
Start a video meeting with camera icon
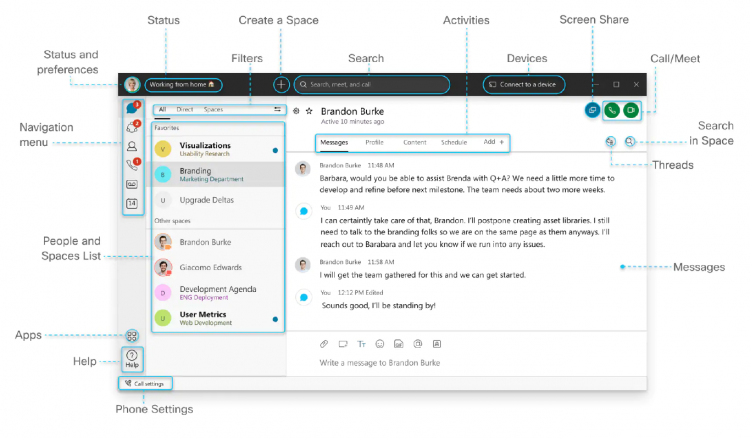[630, 110]
